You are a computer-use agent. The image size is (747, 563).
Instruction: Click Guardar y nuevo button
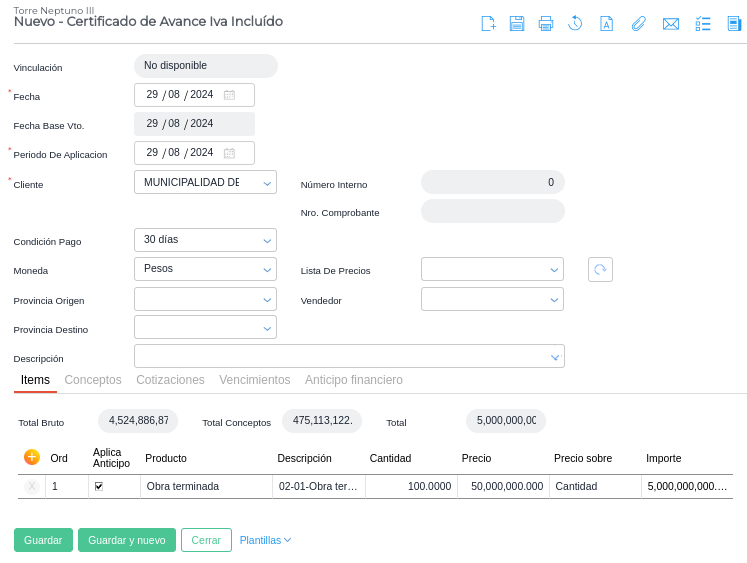127,540
